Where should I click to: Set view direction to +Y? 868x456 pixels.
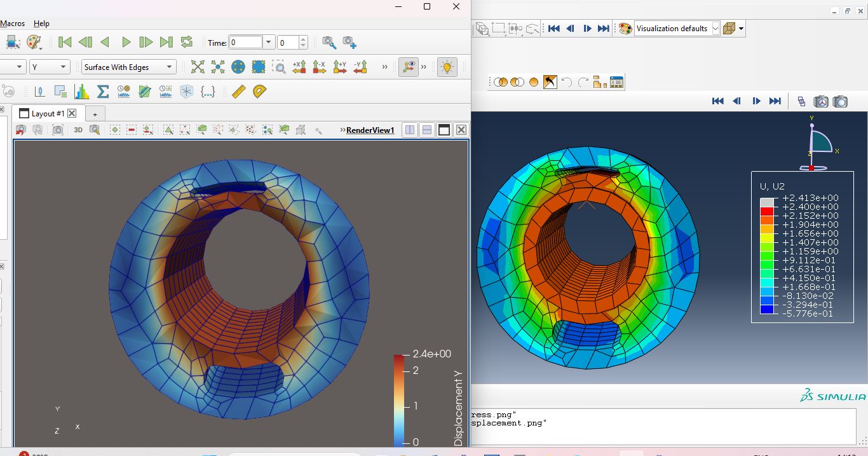(340, 67)
